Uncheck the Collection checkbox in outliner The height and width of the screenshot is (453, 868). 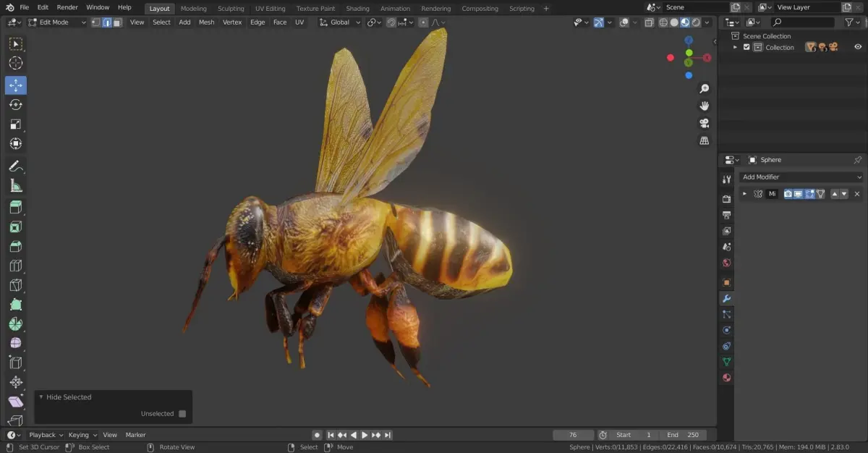[x=746, y=47]
